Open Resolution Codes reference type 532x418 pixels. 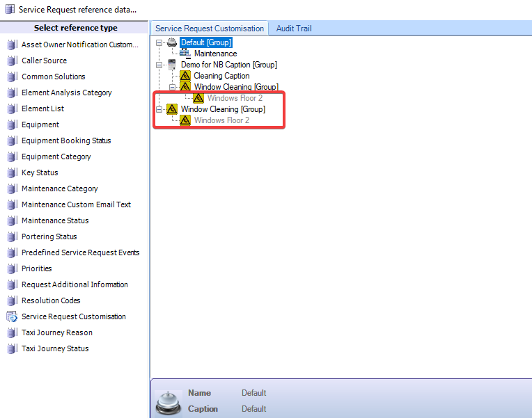51,300
